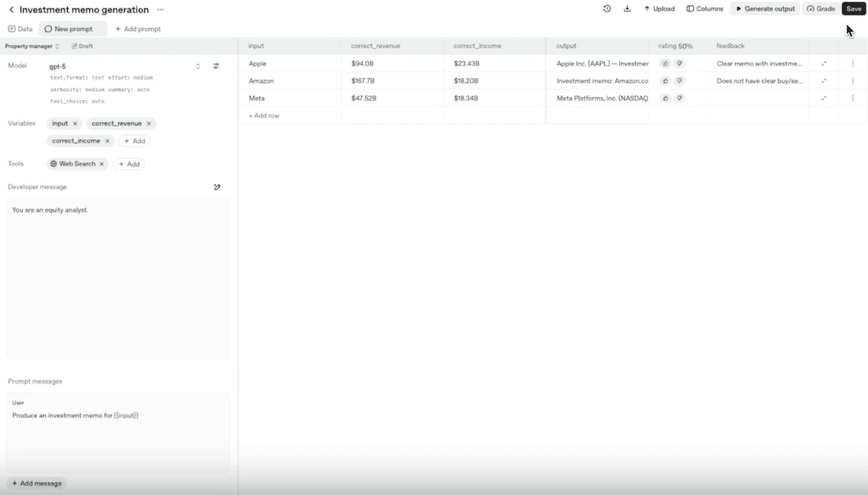Click the input column header

pos(290,46)
